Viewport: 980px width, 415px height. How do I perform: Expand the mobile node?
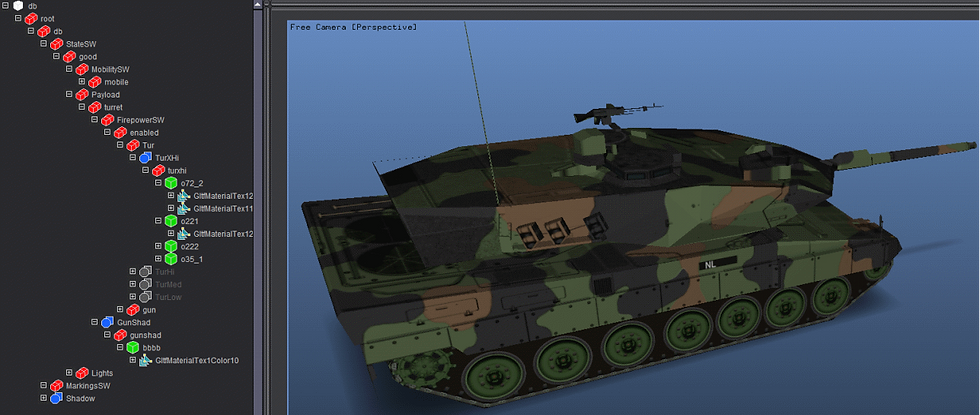82,81
